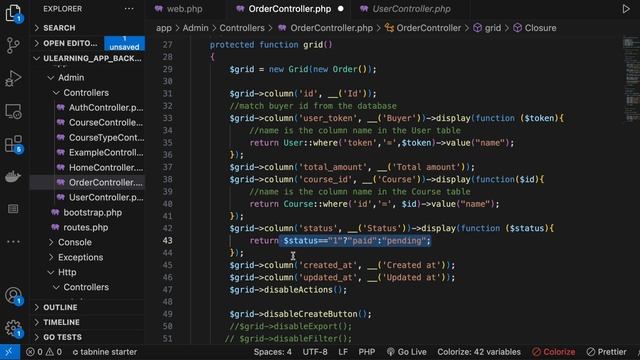Collapse Controllers folder under Http

pos(87,287)
